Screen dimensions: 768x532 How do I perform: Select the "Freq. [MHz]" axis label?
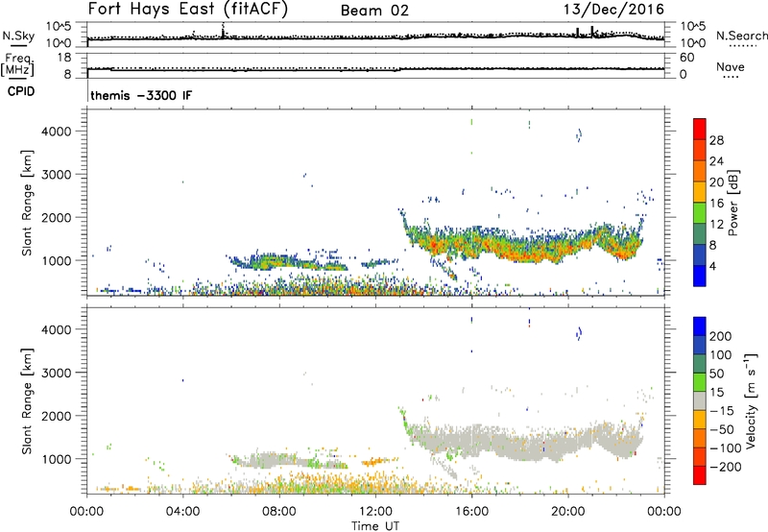17,64
